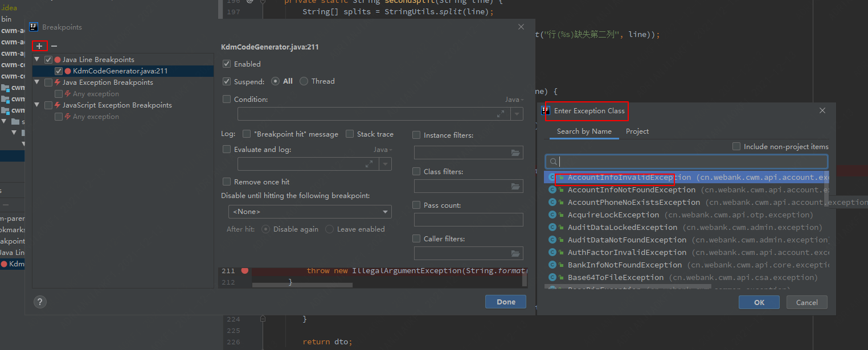
Task: Click Done in Breakpoints dialog
Action: click(506, 302)
